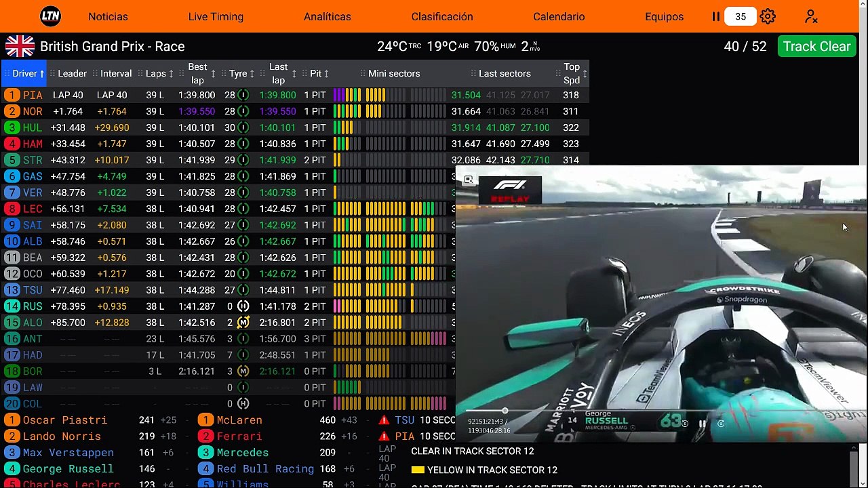Skip forward in onboard video
The image size is (868, 488).
point(721,424)
